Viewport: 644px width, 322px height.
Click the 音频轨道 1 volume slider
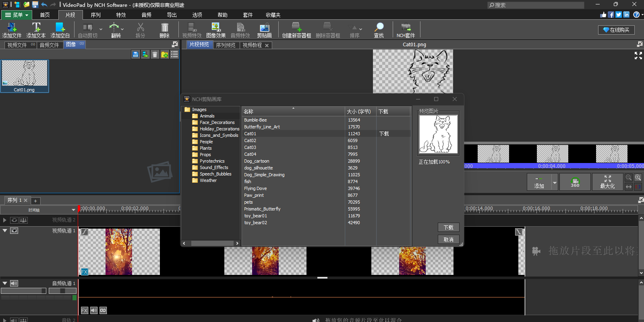23,291
